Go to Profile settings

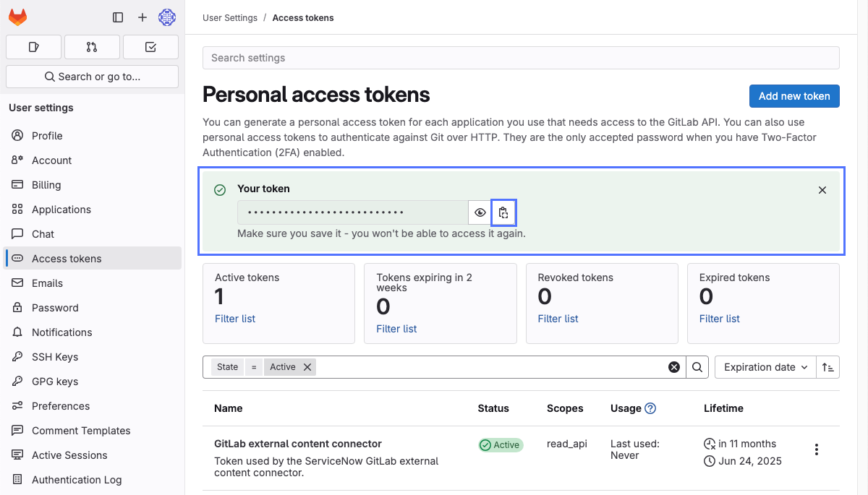tap(93, 136)
